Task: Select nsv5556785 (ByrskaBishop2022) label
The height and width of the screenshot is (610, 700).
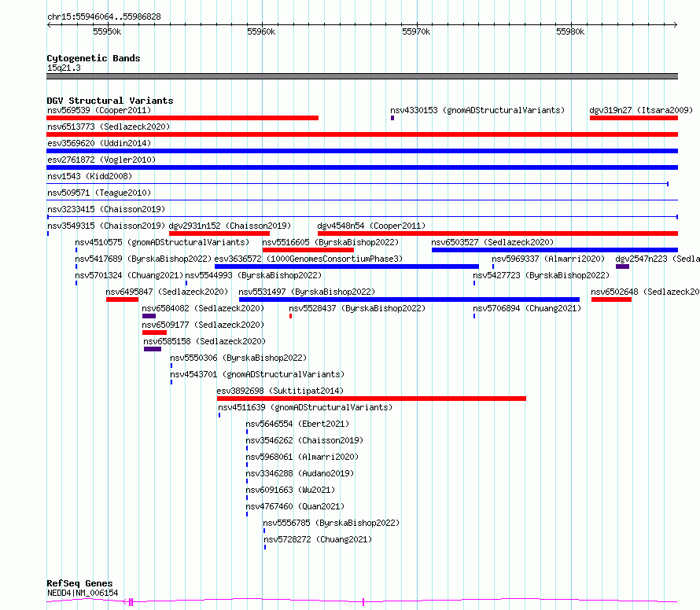Action: 331,523
